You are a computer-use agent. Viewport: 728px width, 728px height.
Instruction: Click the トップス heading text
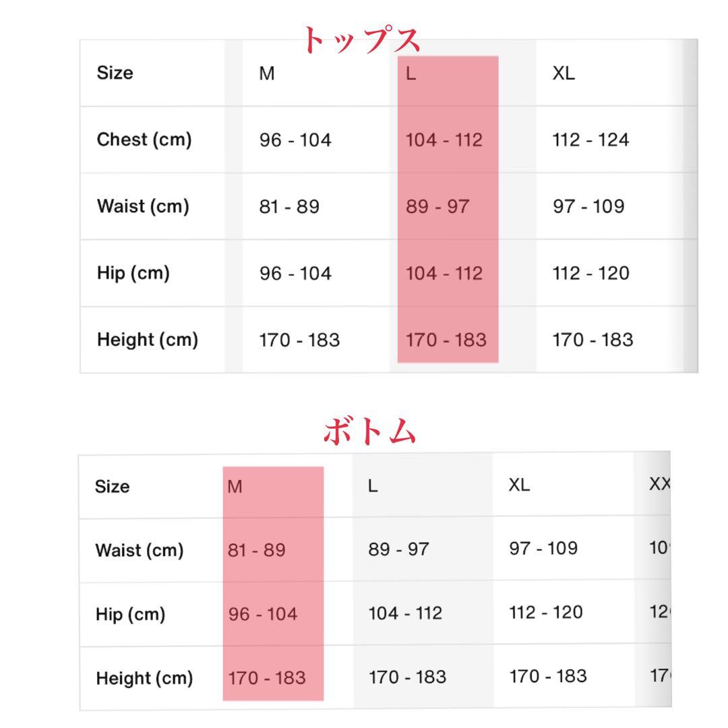[362, 40]
